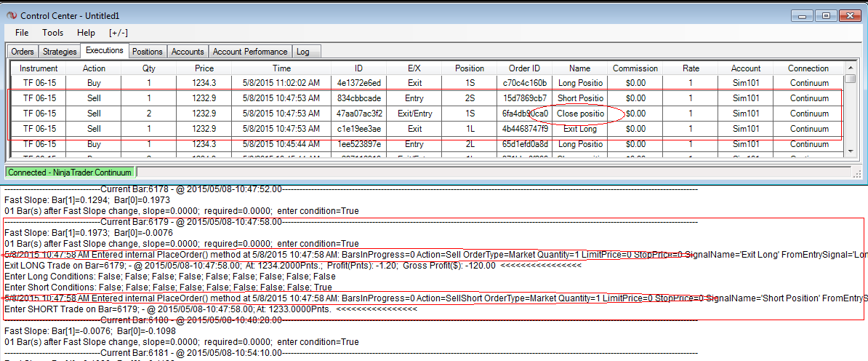The height and width of the screenshot is (361, 868).
Task: Select Order ID cell c70c4c160b
Action: tap(525, 83)
